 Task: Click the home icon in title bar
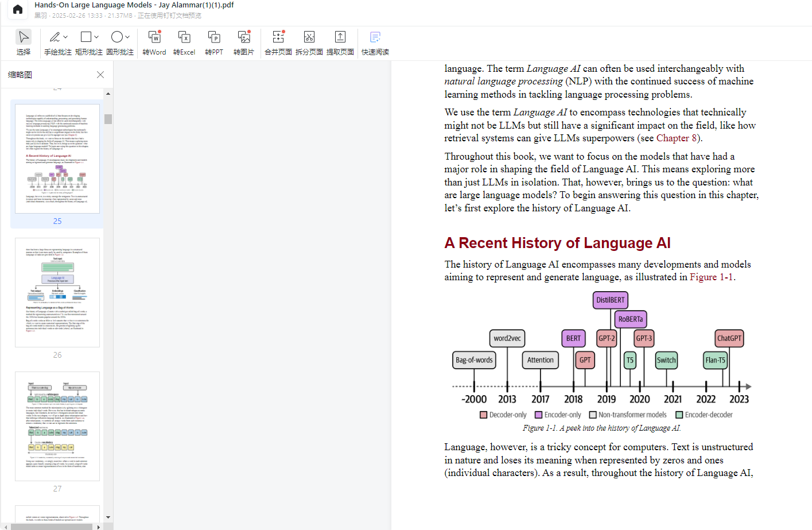click(18, 9)
